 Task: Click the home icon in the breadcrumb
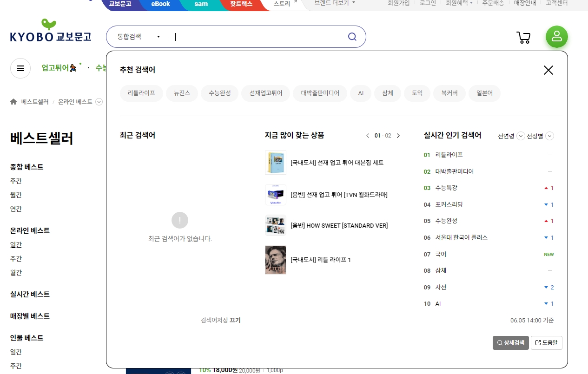[13, 102]
